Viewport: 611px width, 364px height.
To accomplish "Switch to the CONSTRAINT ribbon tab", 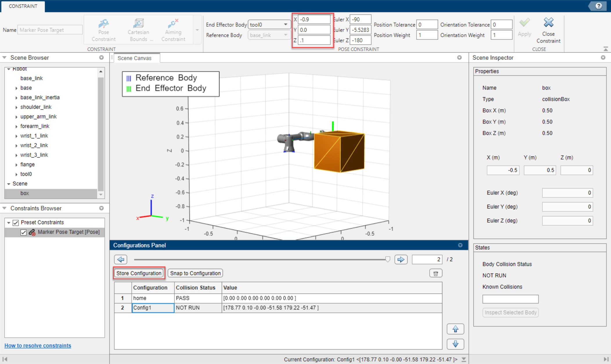I will [x=23, y=6].
